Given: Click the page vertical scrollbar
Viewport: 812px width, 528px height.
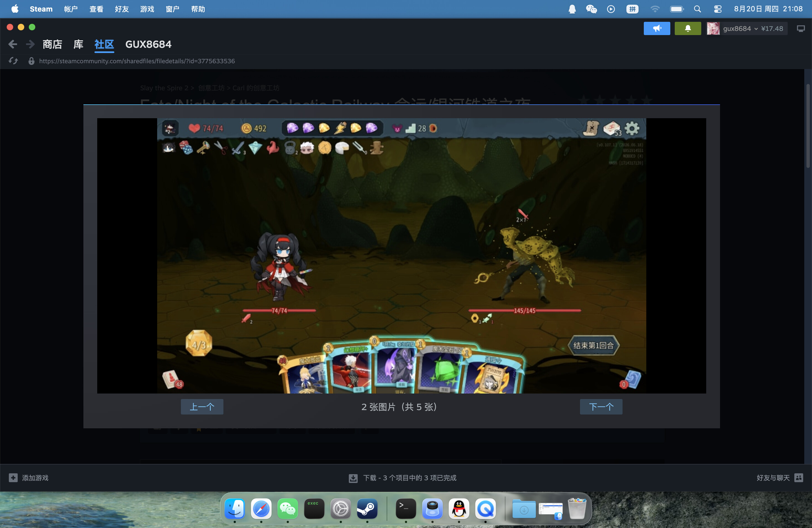Looking at the screenshot, I should pyautogui.click(x=808, y=126).
